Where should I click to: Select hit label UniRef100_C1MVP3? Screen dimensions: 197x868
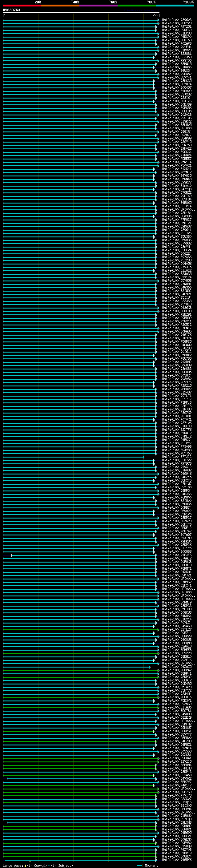click(x=177, y=50)
